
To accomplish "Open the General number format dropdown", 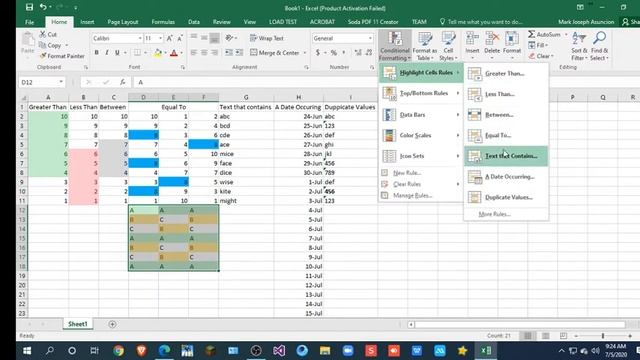I will coord(370,38).
